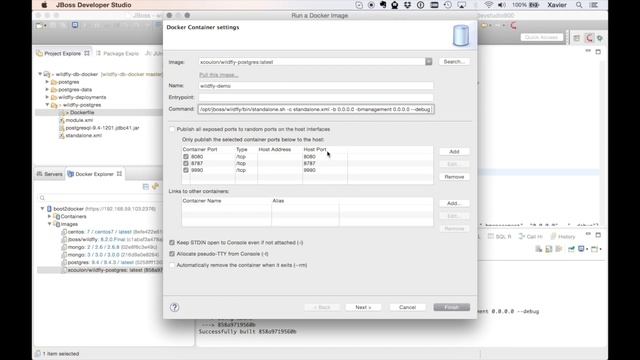Image resolution: width=640 pixels, height=360 pixels.
Task: Click link-with-editor icon in Docker Explorer
Action: pyautogui.click(x=156, y=187)
